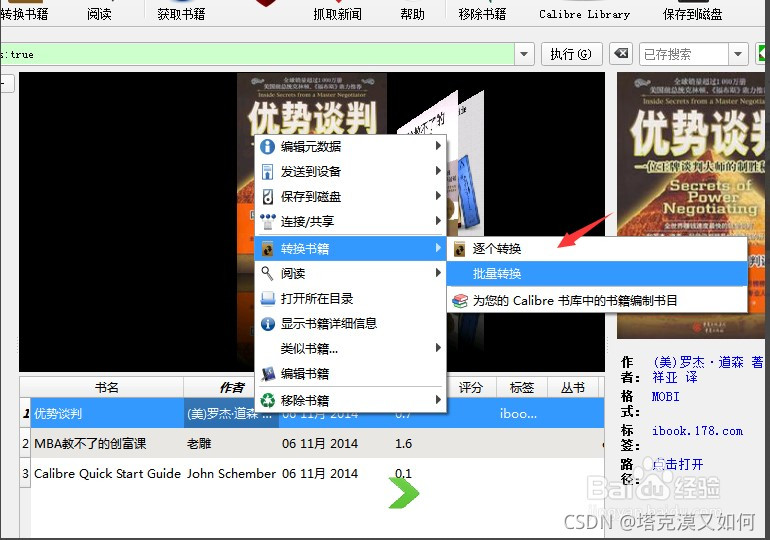Click the 编辑书籍 icon
The image size is (770, 540).
pyautogui.click(x=268, y=374)
